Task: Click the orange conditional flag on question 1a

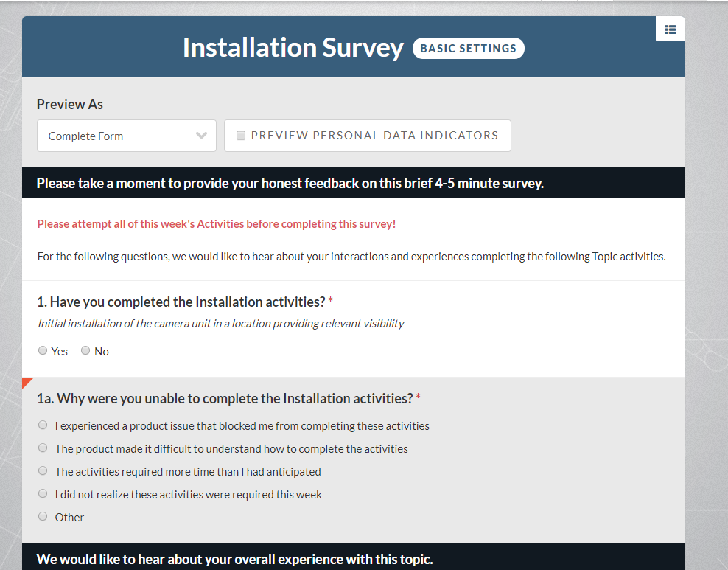Action: [x=27, y=382]
